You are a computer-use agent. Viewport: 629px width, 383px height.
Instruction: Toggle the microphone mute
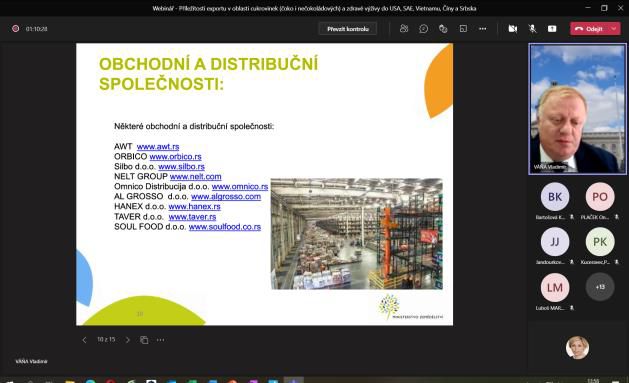click(532, 28)
